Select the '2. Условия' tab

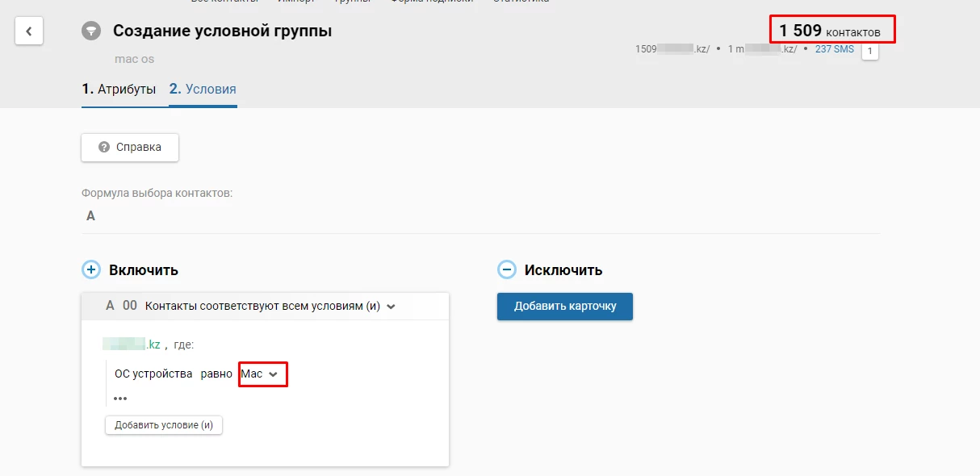pyautogui.click(x=205, y=89)
